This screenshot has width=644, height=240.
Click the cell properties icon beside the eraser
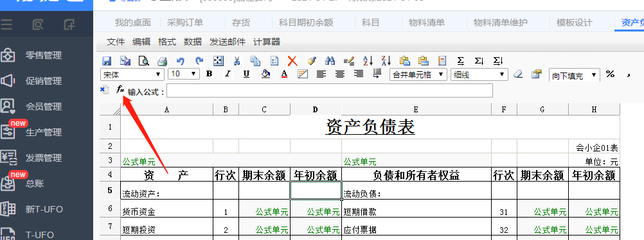pyautogui.click(x=537, y=74)
